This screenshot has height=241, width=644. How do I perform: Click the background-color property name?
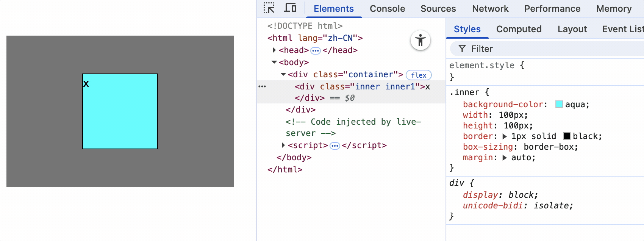point(503,105)
